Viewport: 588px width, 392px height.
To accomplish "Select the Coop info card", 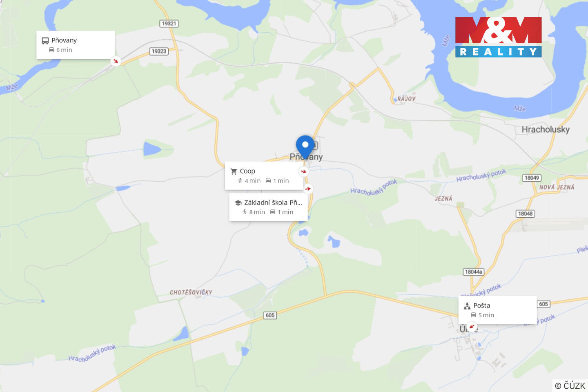I will pos(264,176).
